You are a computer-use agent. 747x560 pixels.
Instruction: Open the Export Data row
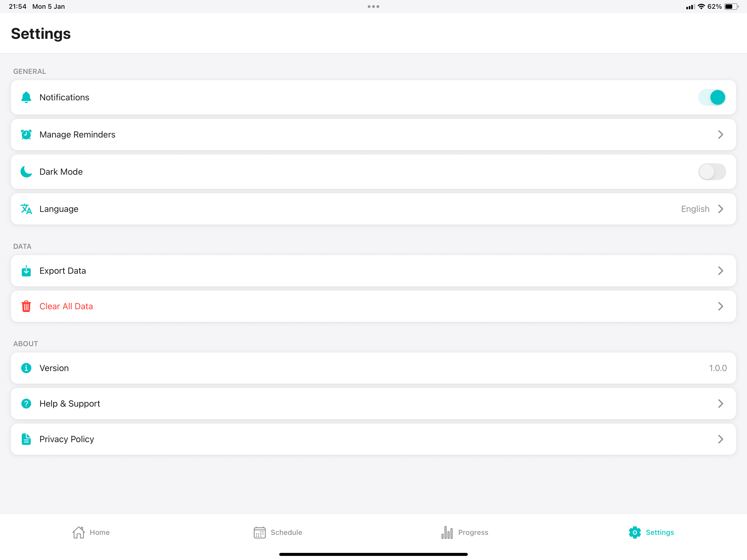click(373, 270)
